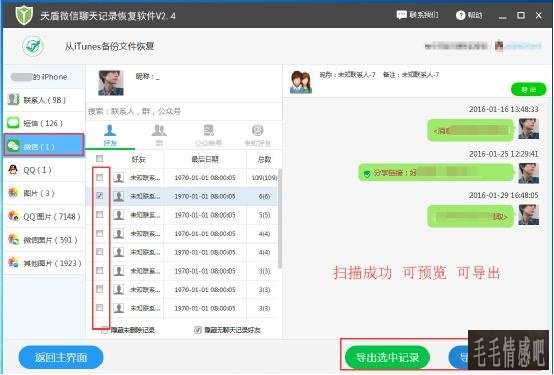Click the 返回主界面 button
This screenshot has width=554, height=375.
61,357
